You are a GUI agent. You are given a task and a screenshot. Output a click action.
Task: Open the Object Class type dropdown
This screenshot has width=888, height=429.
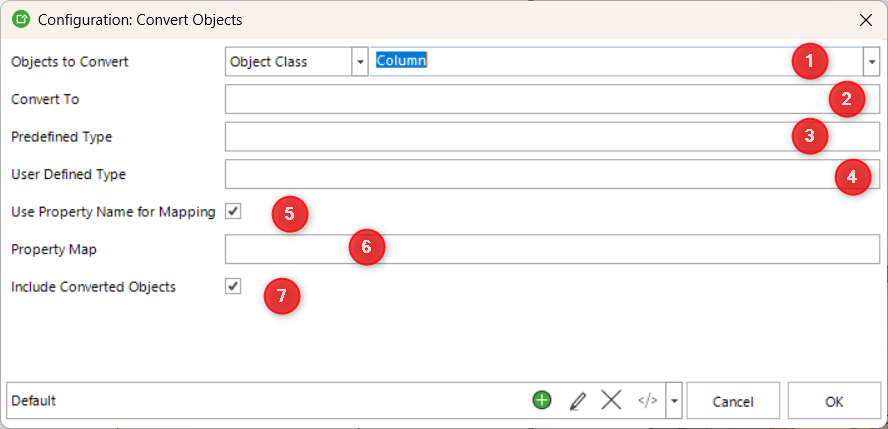coord(359,62)
